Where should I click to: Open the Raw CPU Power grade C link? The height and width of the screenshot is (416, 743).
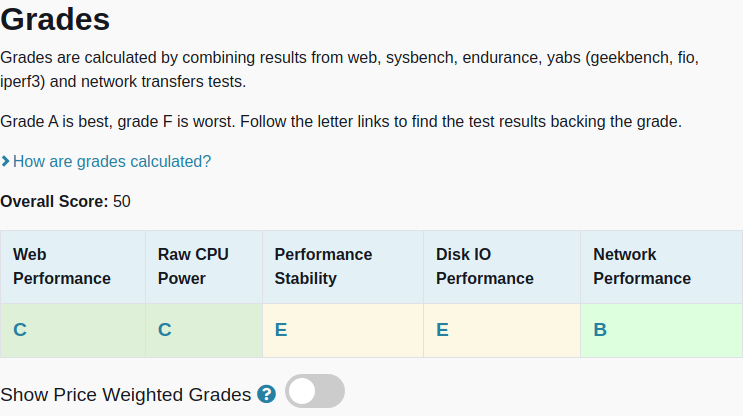tap(165, 330)
